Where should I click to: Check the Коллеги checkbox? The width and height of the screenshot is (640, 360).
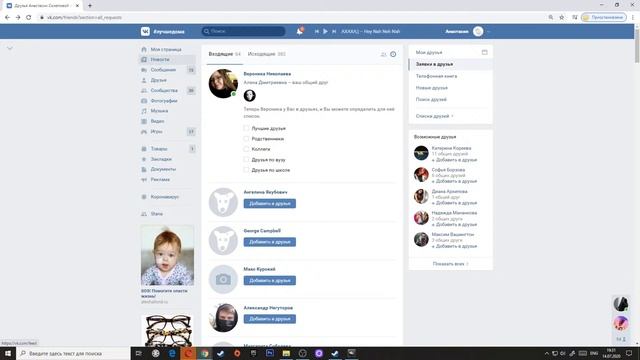pos(246,149)
